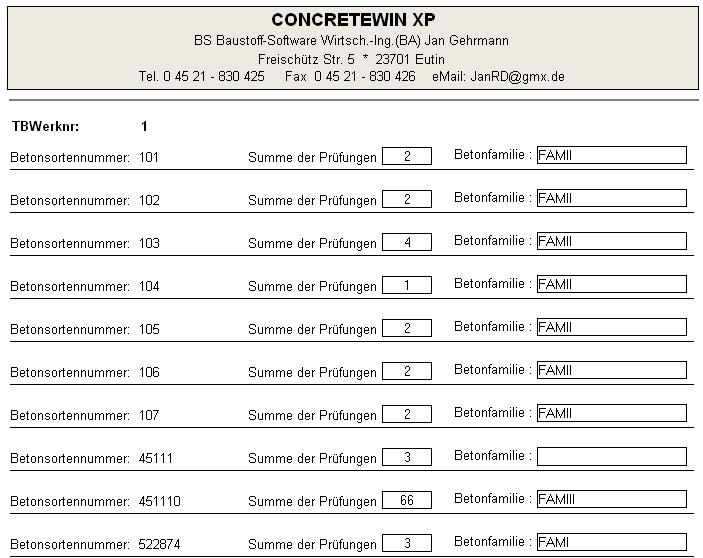Click Summe der Prüfungen field for sort 104
Image resolution: width=703 pixels, height=558 pixels.
[407, 285]
